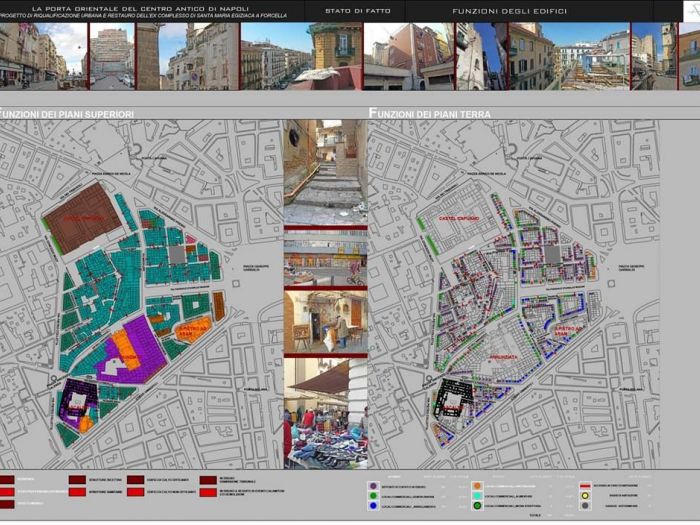Click the bottom dark-red swatch in the leftmost legend column

tap(7, 504)
